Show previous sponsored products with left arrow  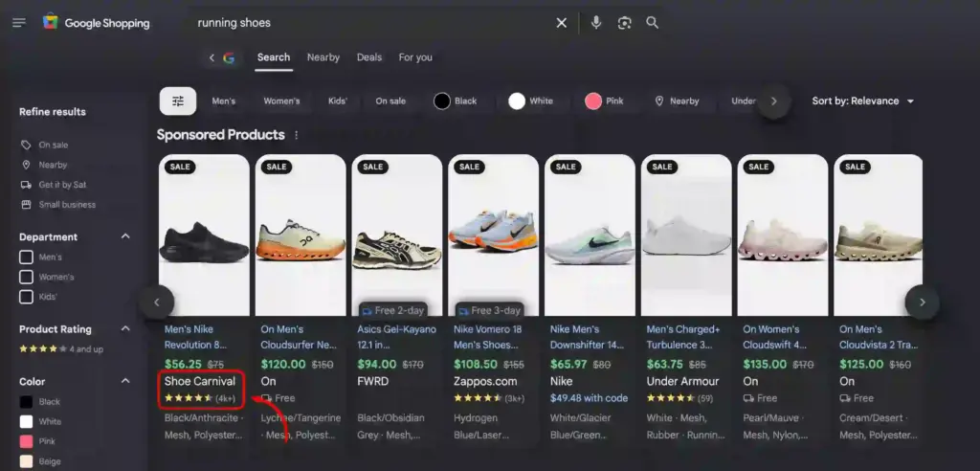(157, 303)
